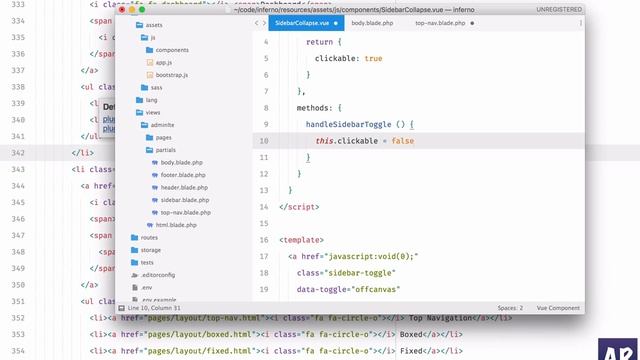Open the assets folder icon in the sidebar
This screenshot has width=640, height=360.
click(x=139, y=25)
